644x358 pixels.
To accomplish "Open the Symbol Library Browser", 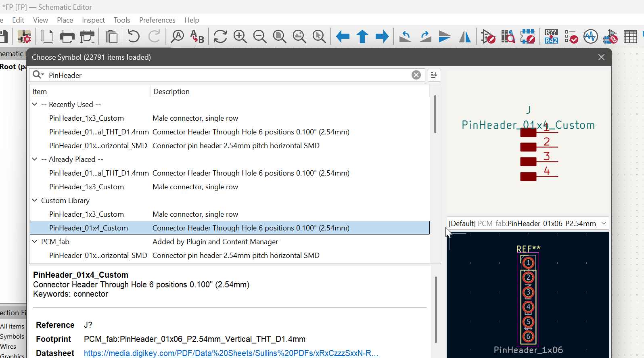I will 508,37.
